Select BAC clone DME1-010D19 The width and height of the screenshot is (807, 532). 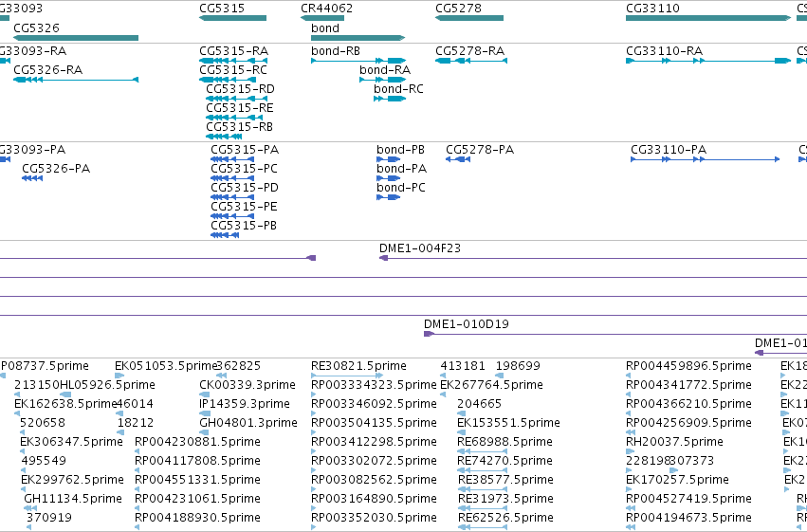(x=615, y=335)
